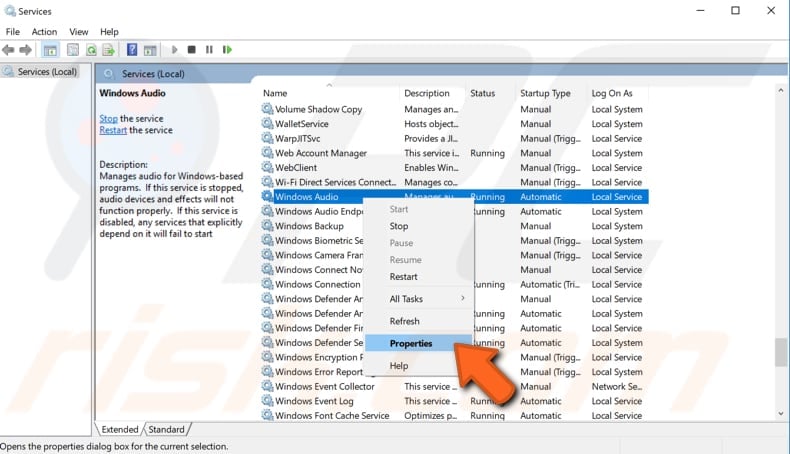Toggle the Show/Hide Console Tree icon
Screen dimensions: 790x454
(50, 50)
